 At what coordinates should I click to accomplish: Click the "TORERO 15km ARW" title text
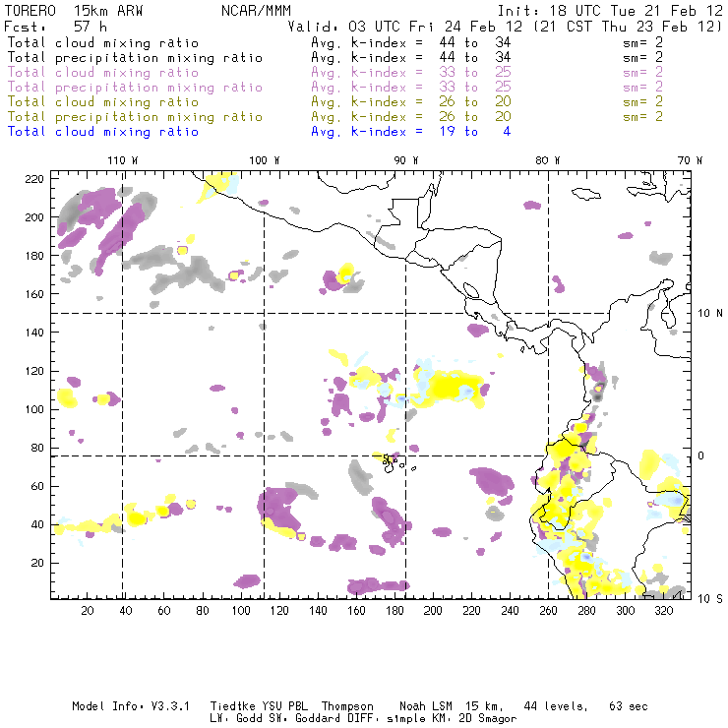click(74, 11)
